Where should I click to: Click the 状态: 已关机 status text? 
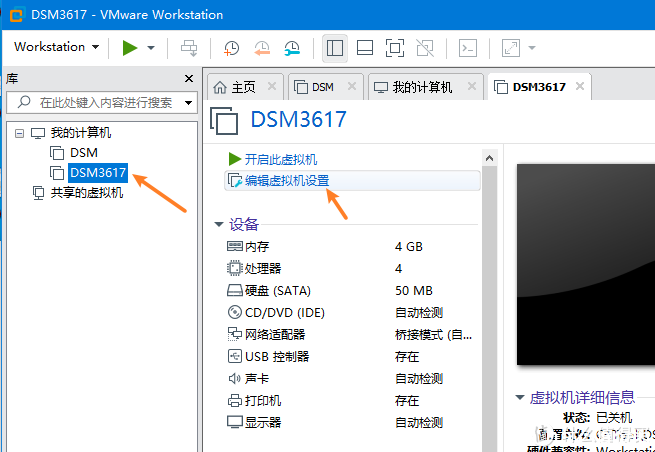[x=597, y=417]
